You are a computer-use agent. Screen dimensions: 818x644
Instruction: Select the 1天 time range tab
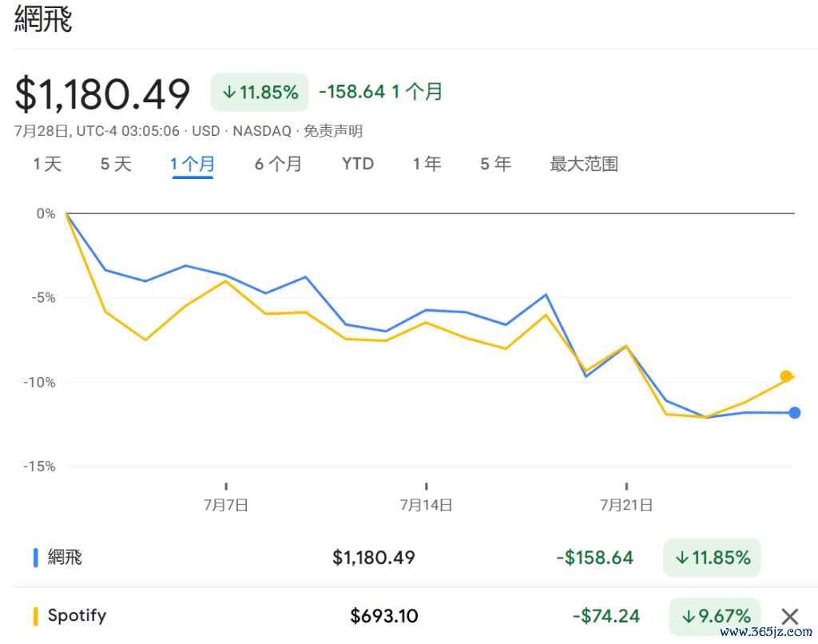(x=47, y=165)
